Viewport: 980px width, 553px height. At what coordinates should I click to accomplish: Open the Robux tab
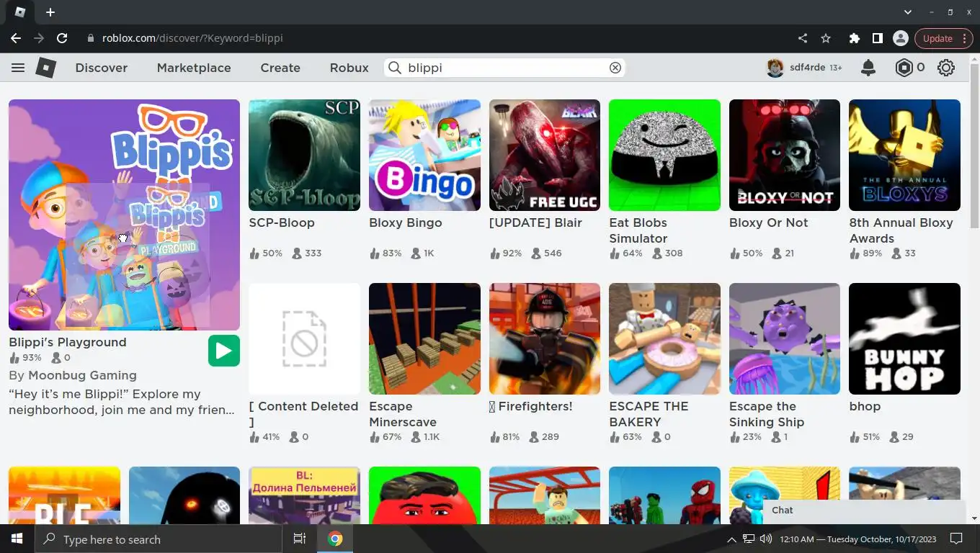coord(349,68)
